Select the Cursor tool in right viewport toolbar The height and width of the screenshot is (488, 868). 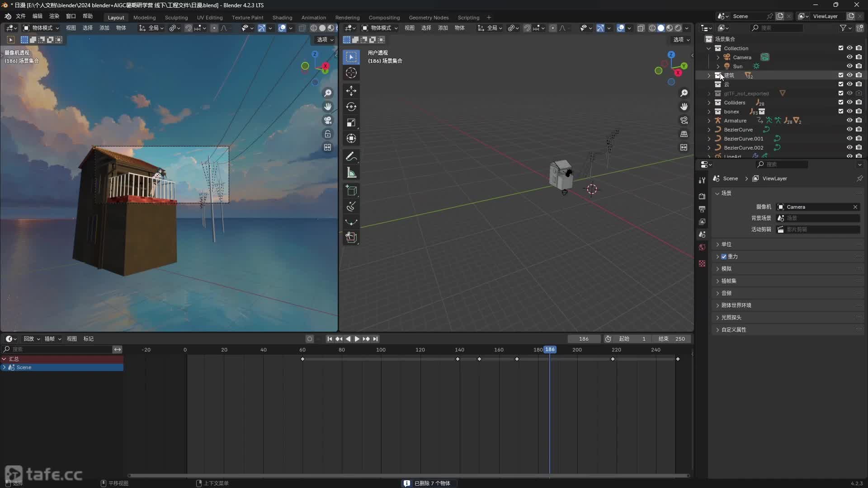pyautogui.click(x=351, y=73)
